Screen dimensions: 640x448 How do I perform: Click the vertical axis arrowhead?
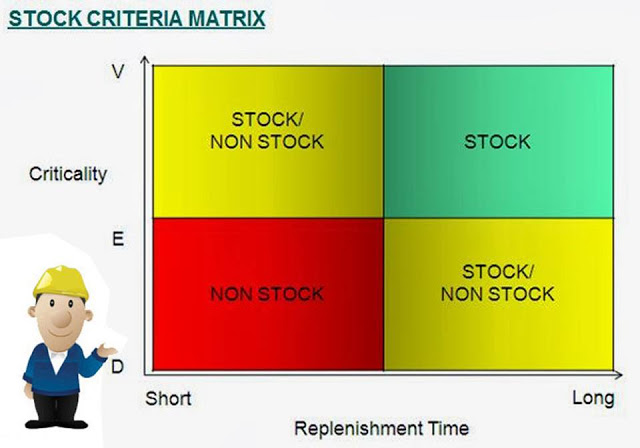click(x=145, y=60)
